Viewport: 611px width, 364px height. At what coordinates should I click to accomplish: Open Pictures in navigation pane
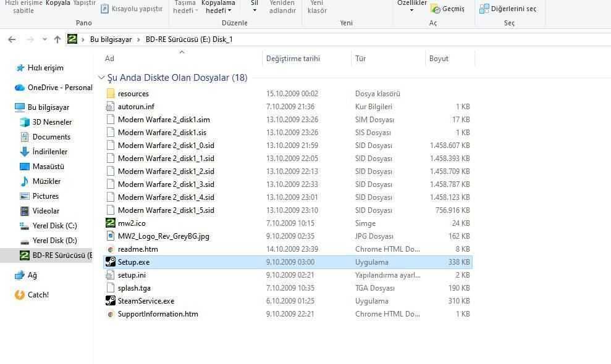tap(45, 196)
